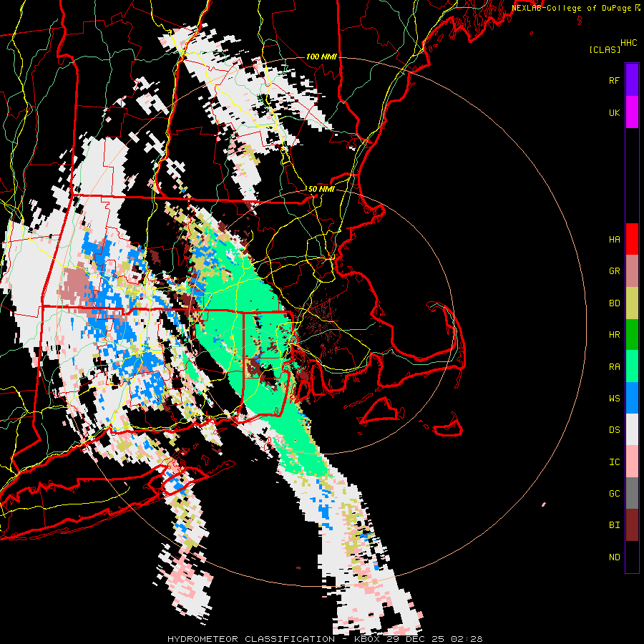Select the IC light pink legend swatch
This screenshot has height=644, width=644.
pos(632,462)
